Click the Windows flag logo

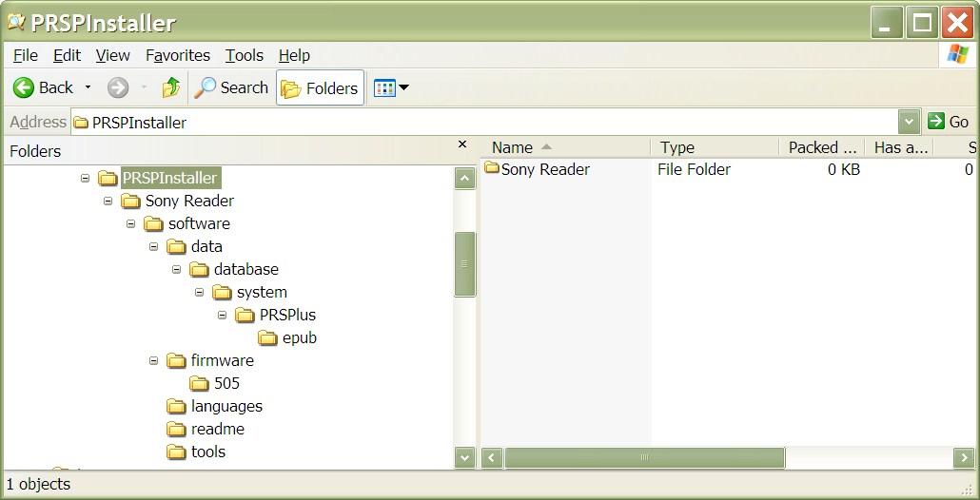click(957, 54)
